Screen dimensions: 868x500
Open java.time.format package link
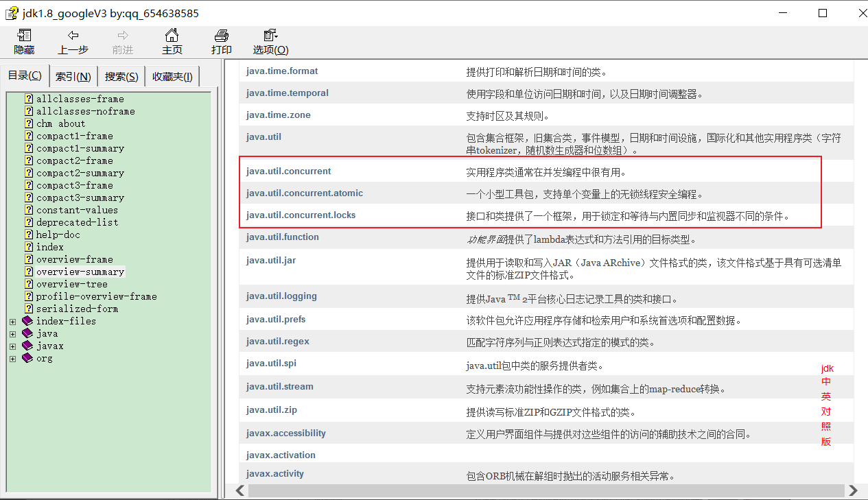[x=282, y=71]
